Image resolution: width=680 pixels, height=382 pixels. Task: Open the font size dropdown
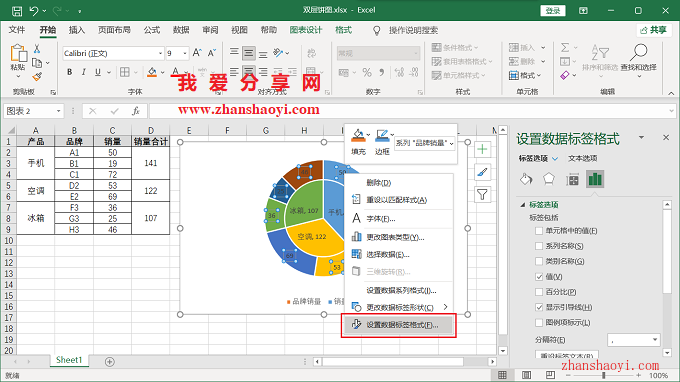coord(185,53)
